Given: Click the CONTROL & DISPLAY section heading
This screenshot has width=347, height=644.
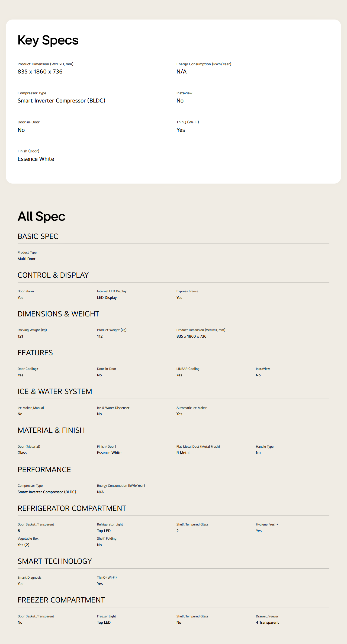Looking at the screenshot, I should pyautogui.click(x=53, y=275).
